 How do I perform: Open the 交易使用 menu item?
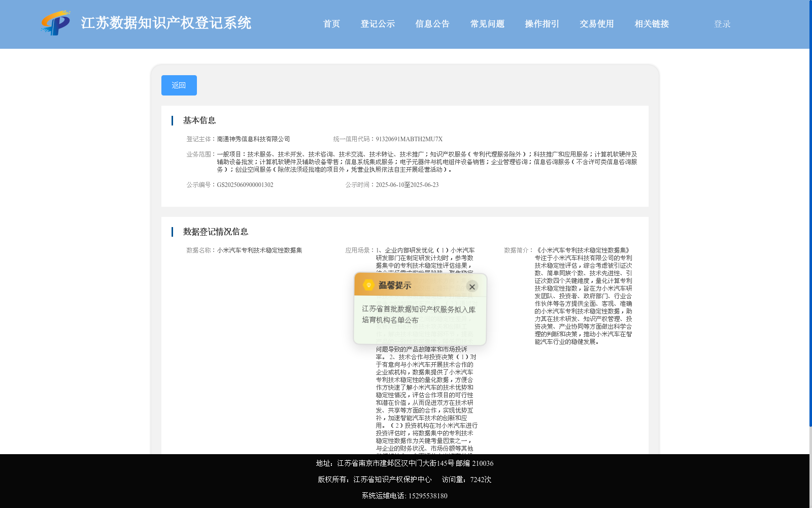pos(597,24)
